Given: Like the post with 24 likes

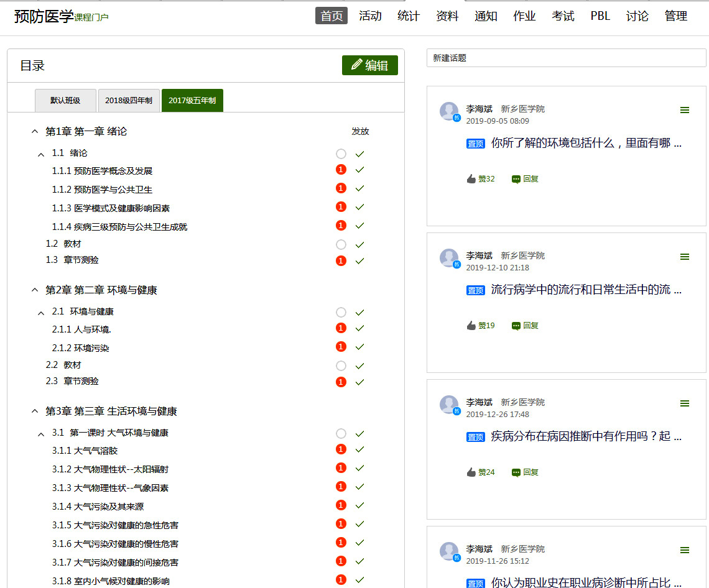Looking at the screenshot, I should click(471, 472).
